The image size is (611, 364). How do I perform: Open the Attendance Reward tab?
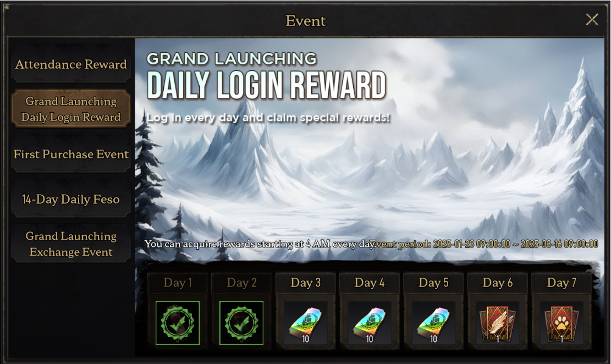(71, 64)
